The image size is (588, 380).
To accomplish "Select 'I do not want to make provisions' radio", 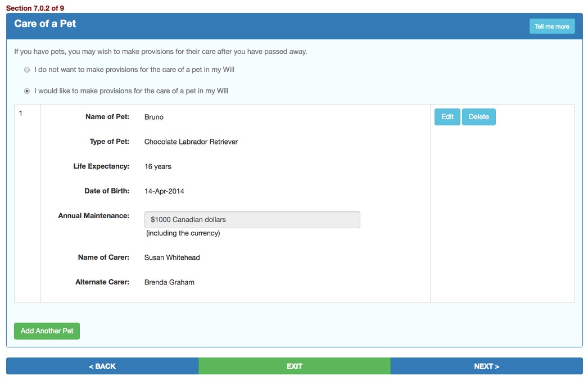I will click(x=27, y=70).
